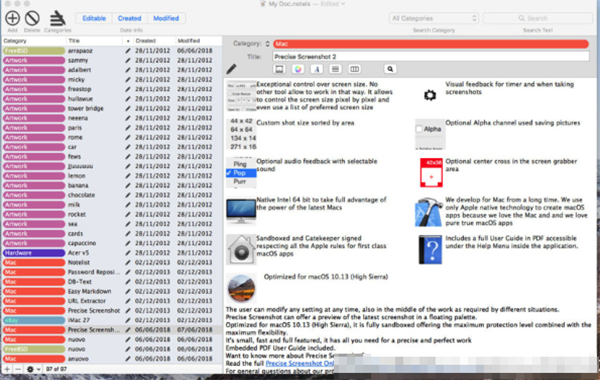Click the Xcode hammer image
Screen dimensions: 600x380
pos(429,212)
